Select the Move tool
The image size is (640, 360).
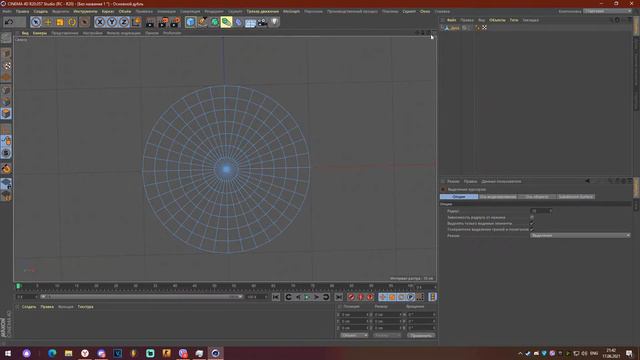click(x=48, y=22)
